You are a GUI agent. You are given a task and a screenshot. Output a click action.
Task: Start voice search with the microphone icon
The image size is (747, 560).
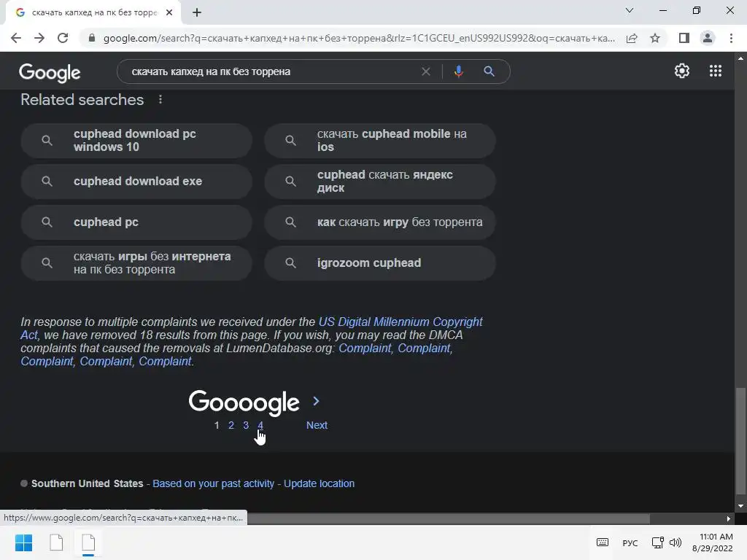[458, 71]
